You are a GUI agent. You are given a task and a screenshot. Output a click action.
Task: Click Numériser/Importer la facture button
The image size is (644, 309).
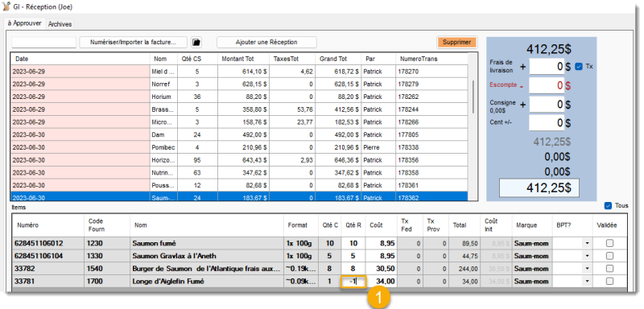pos(133,43)
